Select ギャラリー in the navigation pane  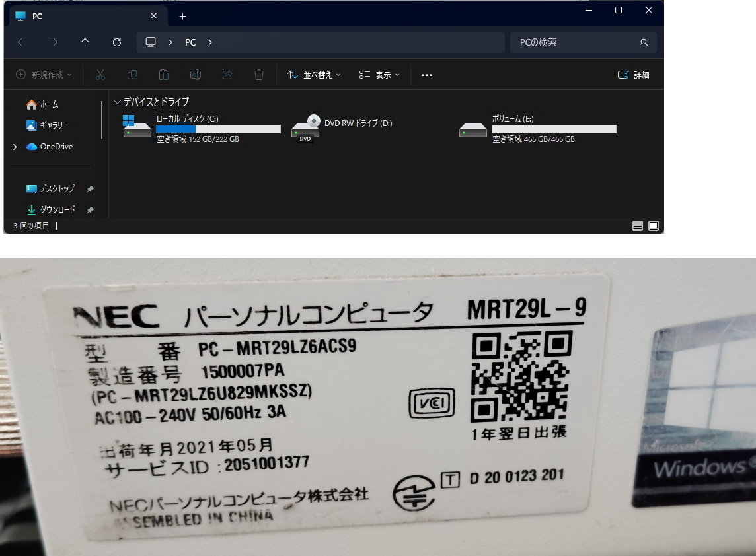tap(53, 125)
